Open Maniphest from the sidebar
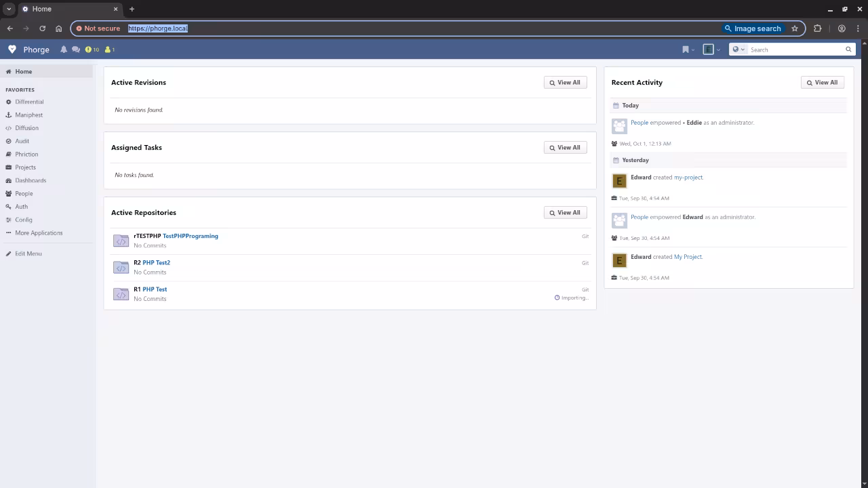The height and width of the screenshot is (488, 868). [28, 115]
